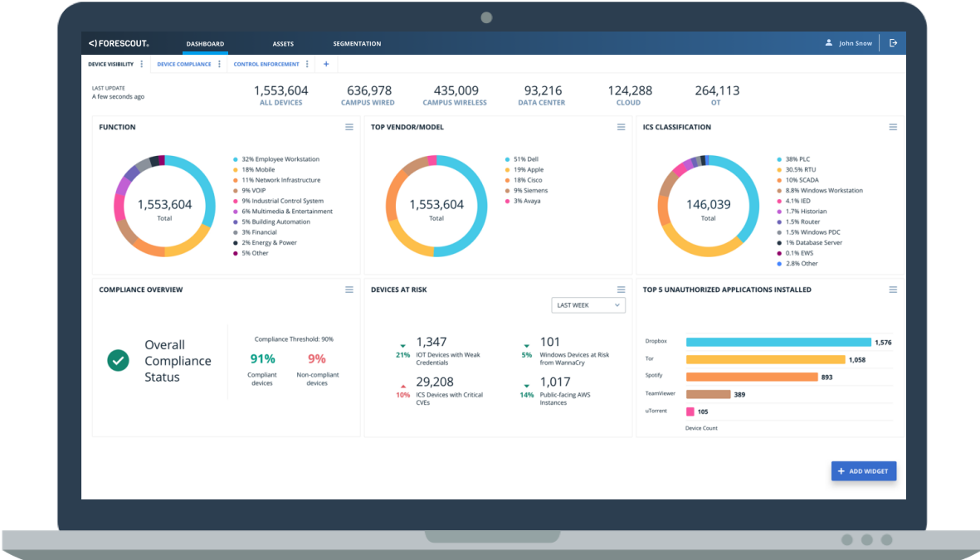Screen dimensions: 980x560
Task: Click the John Snow user profile icon
Action: [828, 43]
